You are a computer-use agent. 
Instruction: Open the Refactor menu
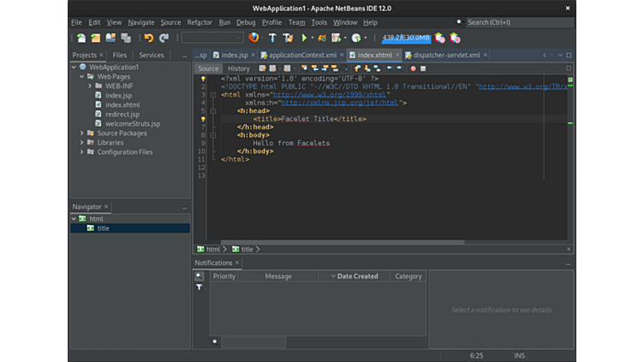200,22
